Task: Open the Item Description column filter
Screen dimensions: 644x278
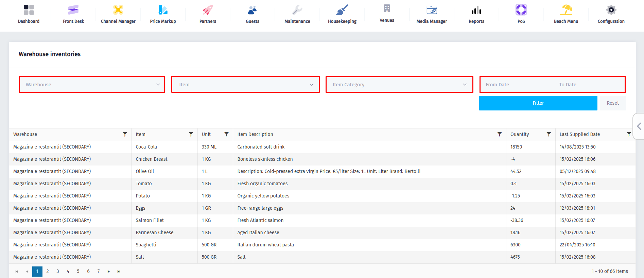Action: coord(499,134)
